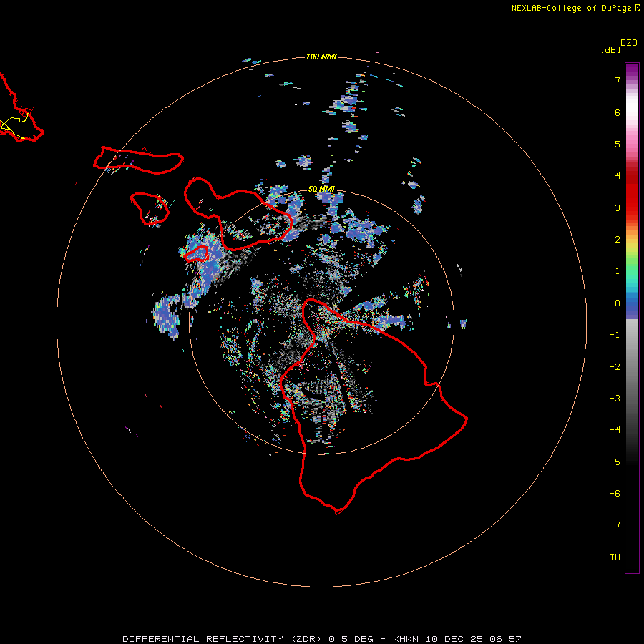
Task: Click the 0.5 DEG elevation text
Action: tap(351, 639)
